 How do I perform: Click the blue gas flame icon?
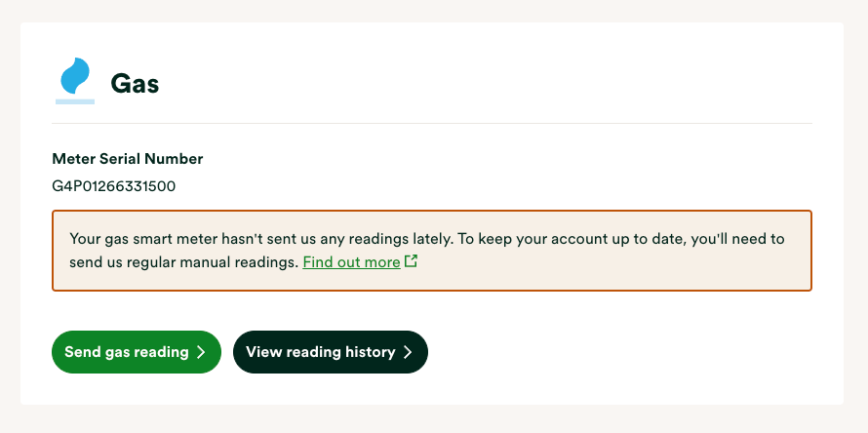[x=75, y=76]
